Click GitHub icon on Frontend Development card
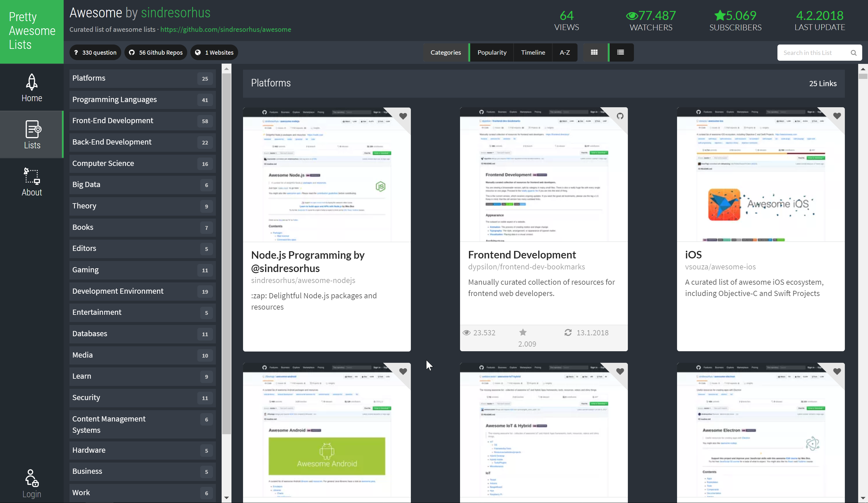 pyautogui.click(x=620, y=116)
